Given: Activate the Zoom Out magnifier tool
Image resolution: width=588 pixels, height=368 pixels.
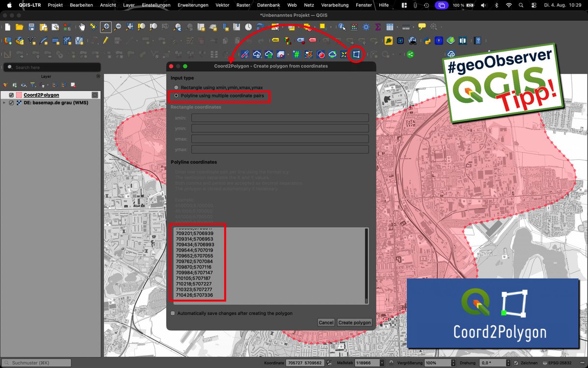Looking at the screenshot, I should pyautogui.click(x=118, y=27).
